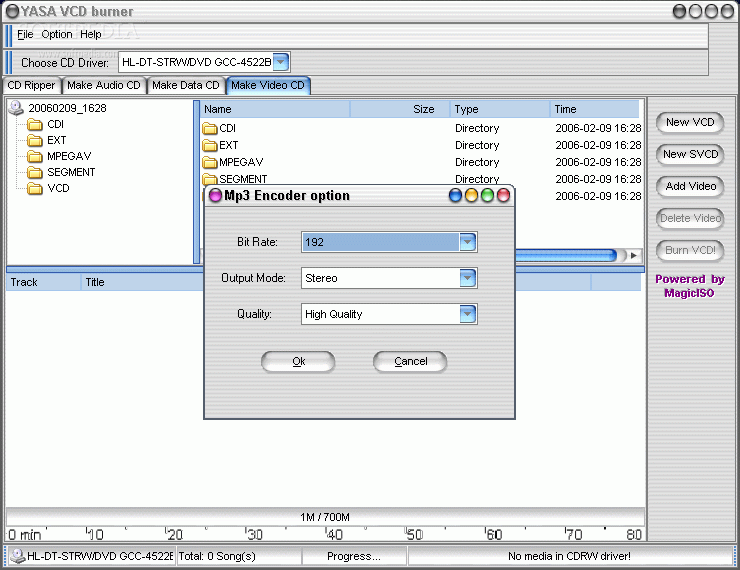Viewport: 740px width, 570px height.
Task: Click the 1M / 700M capacity bar
Action: [325, 517]
